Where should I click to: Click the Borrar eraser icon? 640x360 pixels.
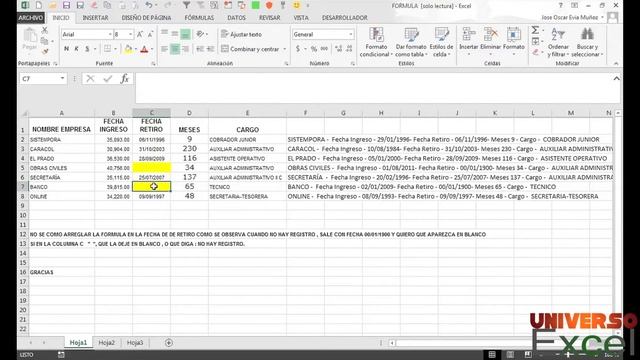click(536, 52)
